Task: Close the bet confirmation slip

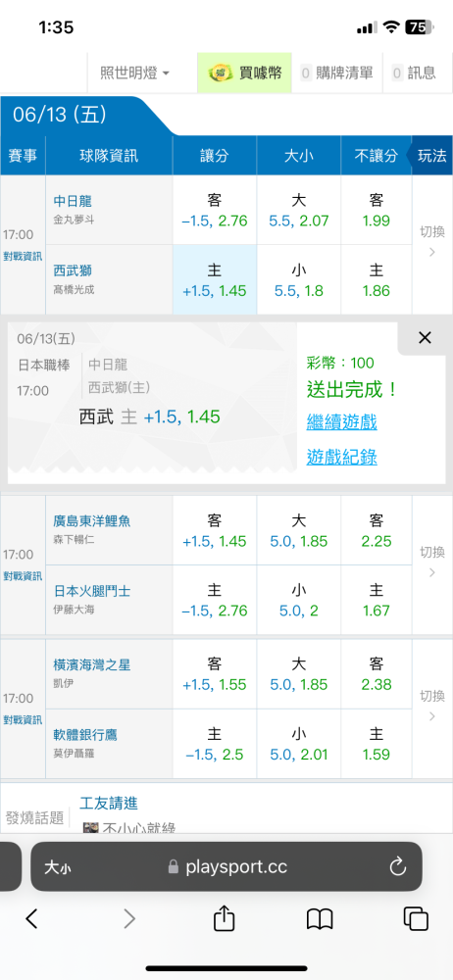Action: tap(425, 338)
